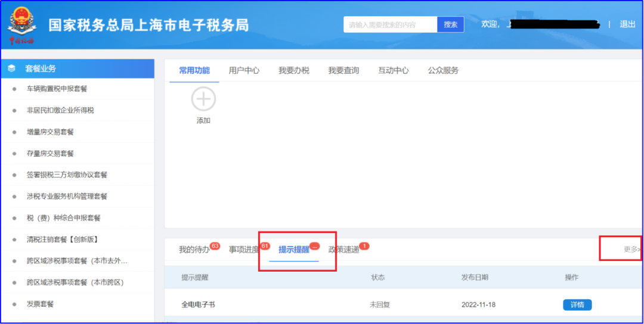
Task: Click the site title 国家税务总局上海市电子税务局
Action: tap(148, 26)
